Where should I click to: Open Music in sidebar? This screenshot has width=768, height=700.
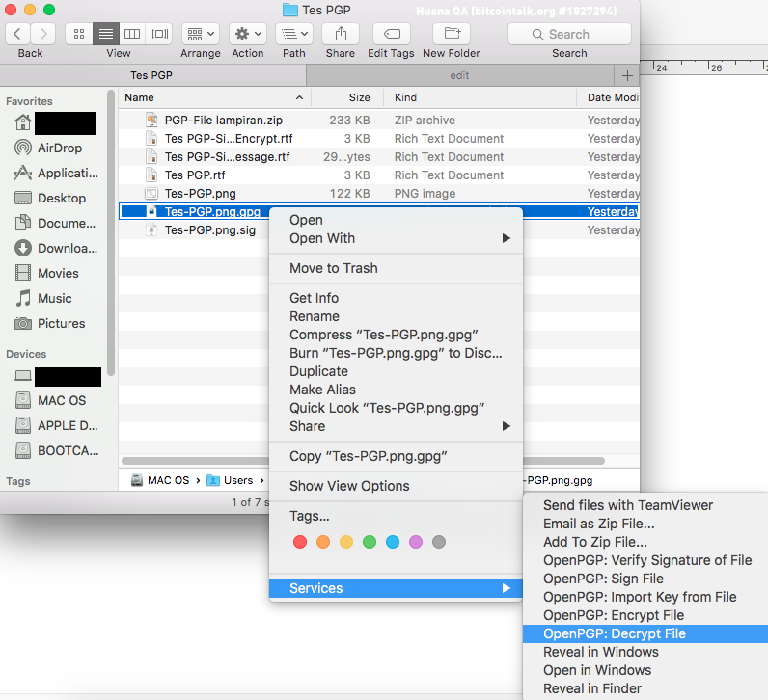point(43,298)
